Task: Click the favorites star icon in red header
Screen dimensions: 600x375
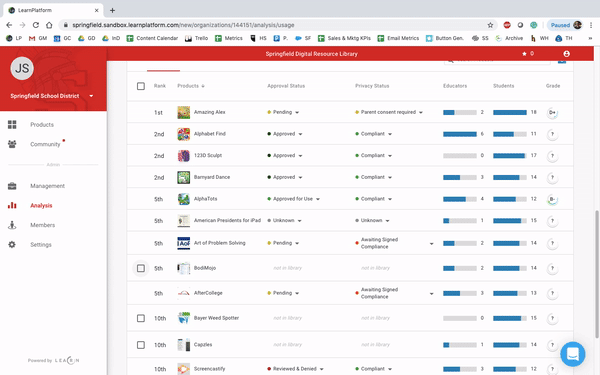Action: click(x=524, y=54)
